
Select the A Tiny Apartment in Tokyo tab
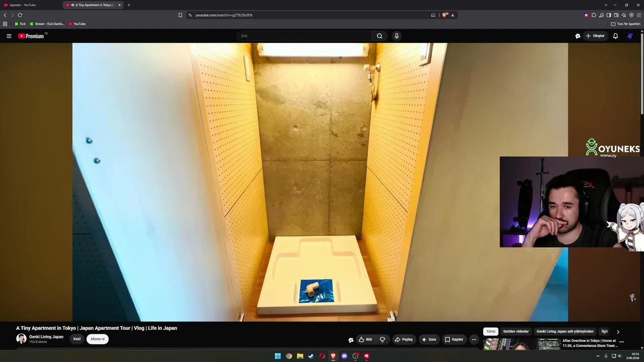coord(93,5)
